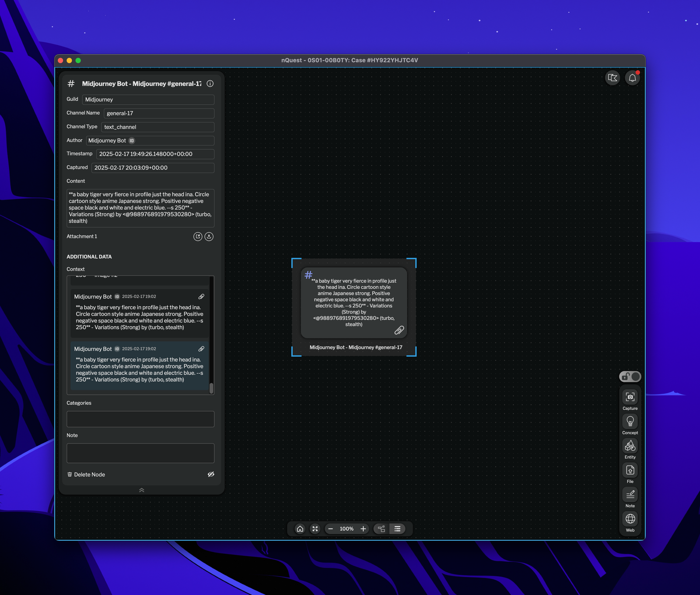The height and width of the screenshot is (595, 700).
Task: Click the Captured field value
Action: [x=153, y=168]
